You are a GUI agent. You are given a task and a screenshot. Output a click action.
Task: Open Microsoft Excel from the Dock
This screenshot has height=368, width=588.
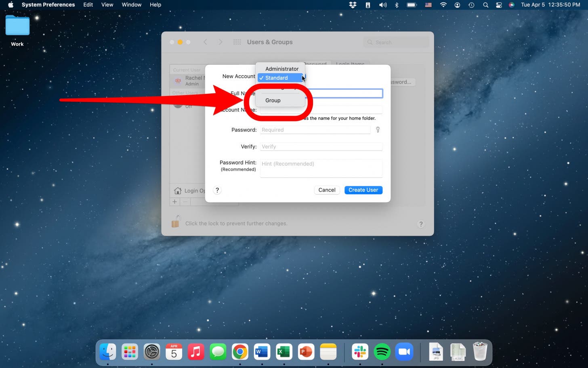pyautogui.click(x=284, y=352)
